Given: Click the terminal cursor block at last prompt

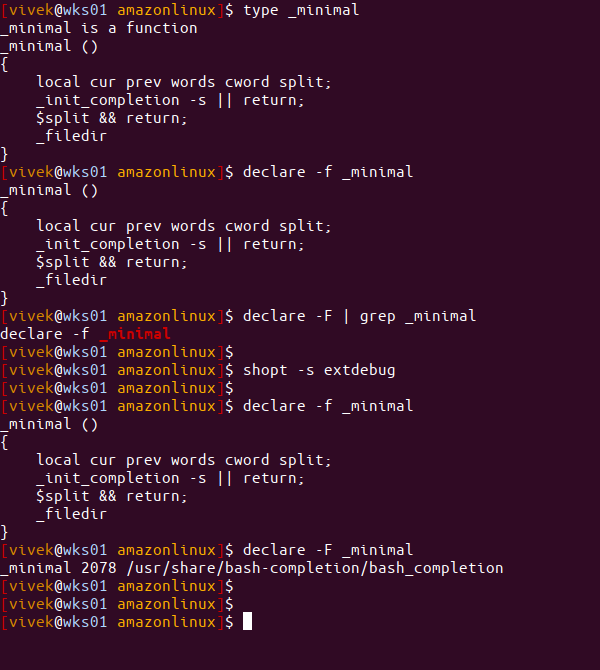Looking at the screenshot, I should pyautogui.click(x=247, y=621).
